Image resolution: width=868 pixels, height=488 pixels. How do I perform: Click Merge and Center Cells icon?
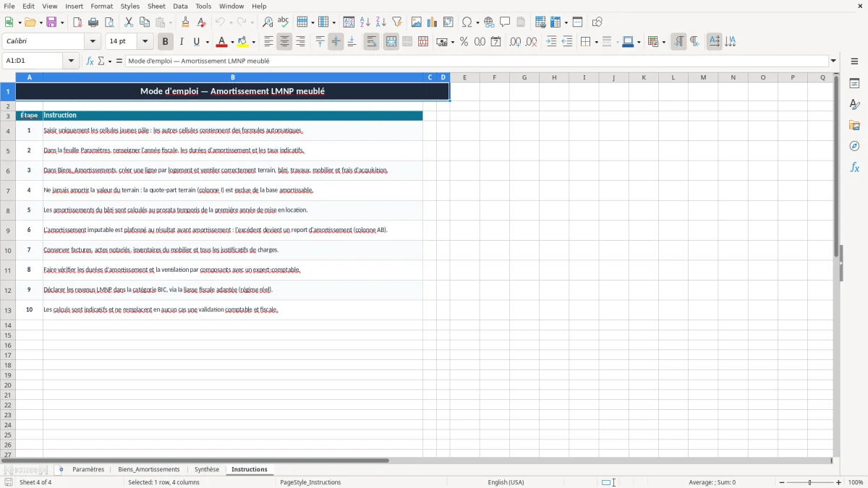pos(391,42)
